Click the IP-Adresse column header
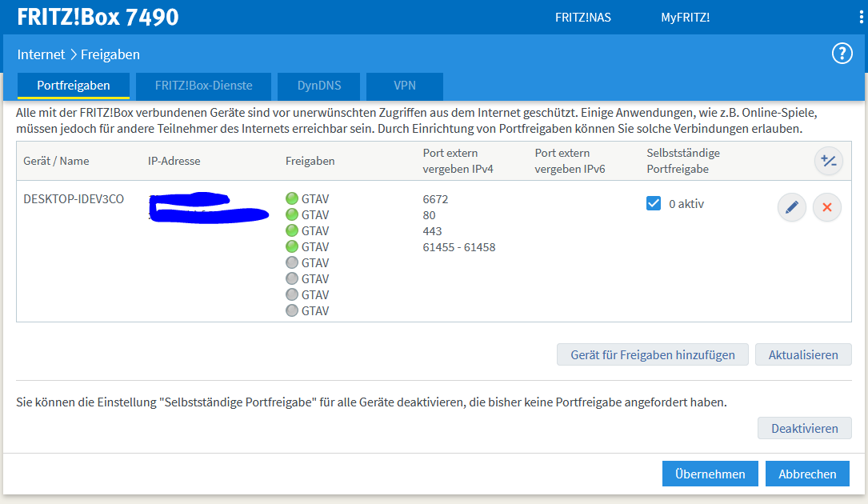Screen dimensions: 868x504 (174, 161)
